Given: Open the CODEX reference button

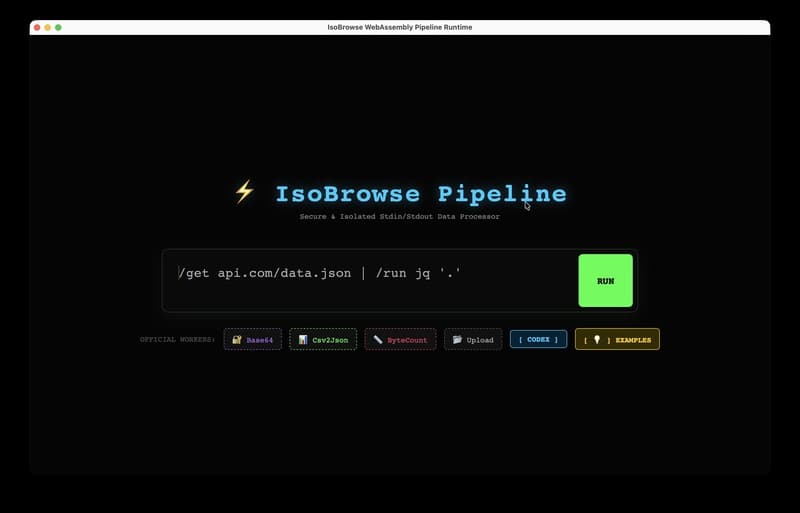Looking at the screenshot, I should [x=538, y=339].
